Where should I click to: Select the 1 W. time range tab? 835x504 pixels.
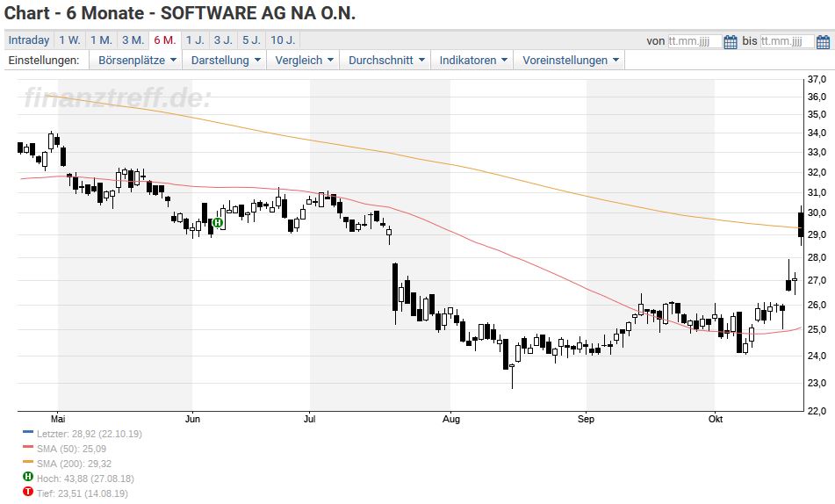tap(69, 40)
